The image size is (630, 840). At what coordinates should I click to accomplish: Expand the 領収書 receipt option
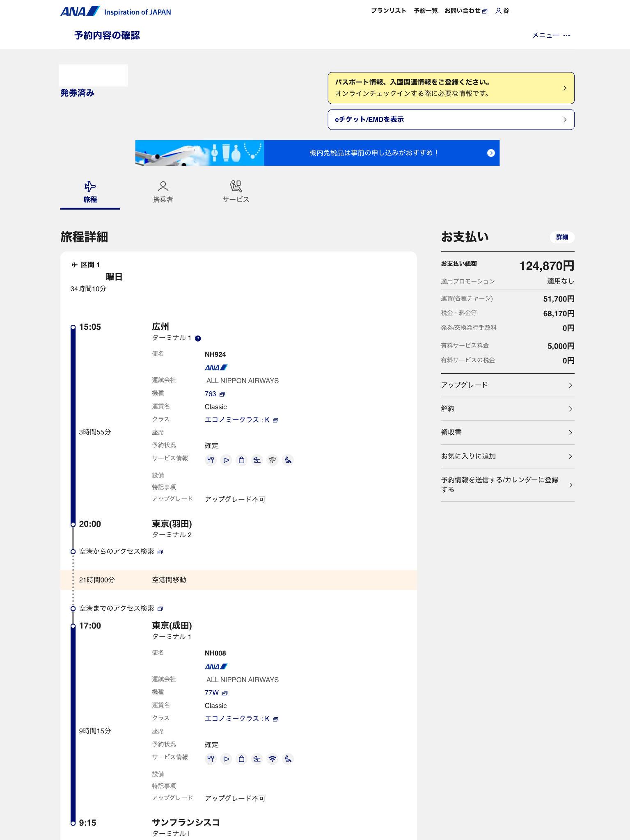tap(507, 433)
